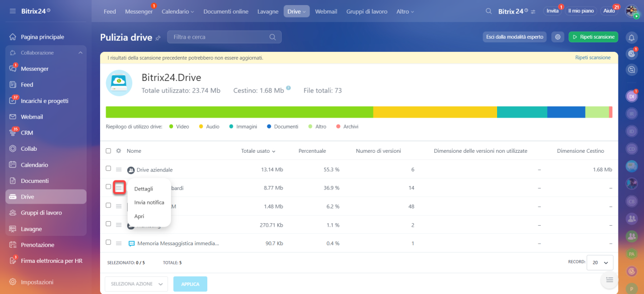The width and height of the screenshot is (644, 294).
Task: Check the checkbox for the 8.77 Mb row
Action: [x=108, y=186]
